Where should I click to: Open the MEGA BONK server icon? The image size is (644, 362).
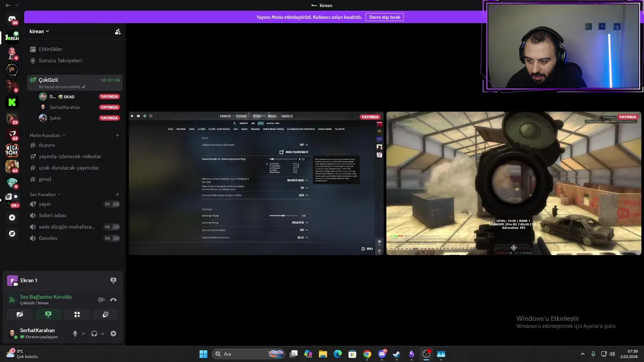coord(12,150)
